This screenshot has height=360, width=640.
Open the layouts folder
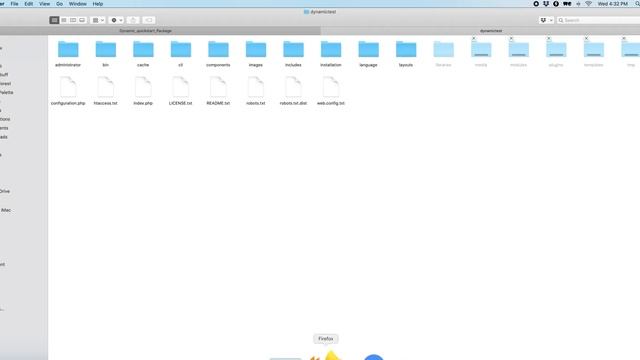pyautogui.click(x=406, y=49)
